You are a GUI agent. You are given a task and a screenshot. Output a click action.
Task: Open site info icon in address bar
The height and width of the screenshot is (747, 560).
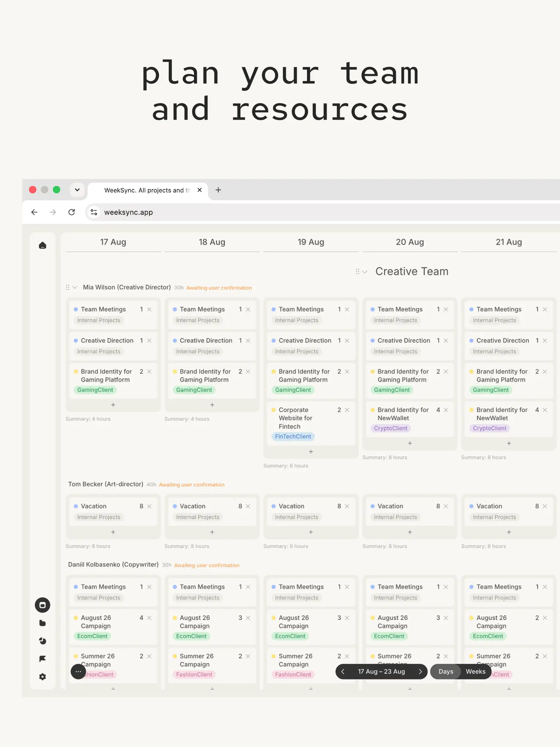[x=94, y=212]
